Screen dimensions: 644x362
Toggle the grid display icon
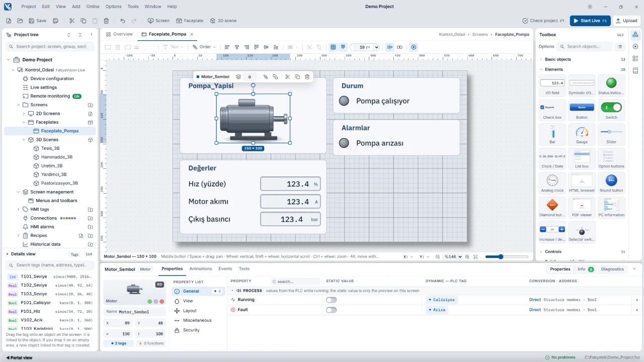point(333,47)
